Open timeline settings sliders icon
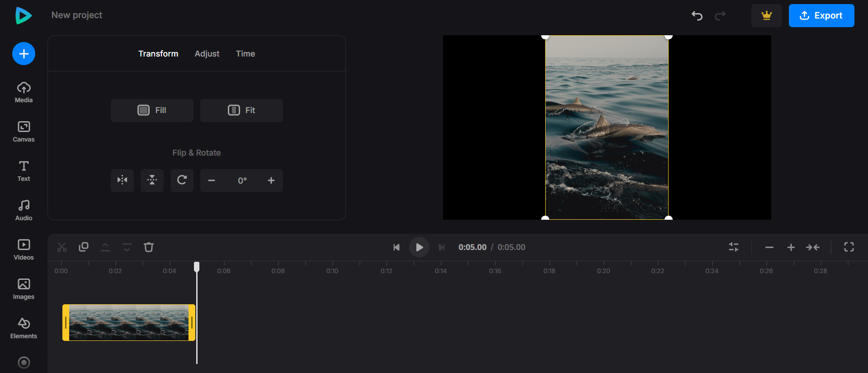868x373 pixels. pos(734,247)
